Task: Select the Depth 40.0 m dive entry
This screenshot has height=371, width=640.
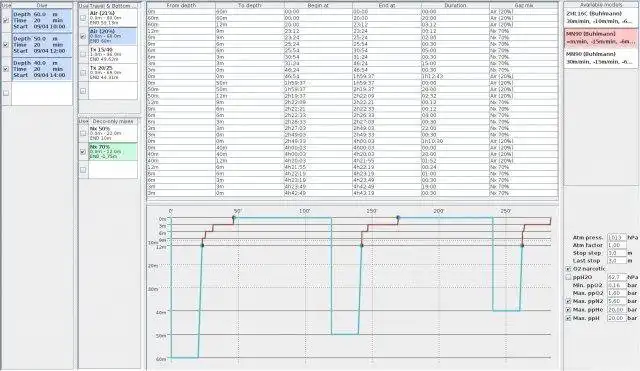Action: point(42,69)
